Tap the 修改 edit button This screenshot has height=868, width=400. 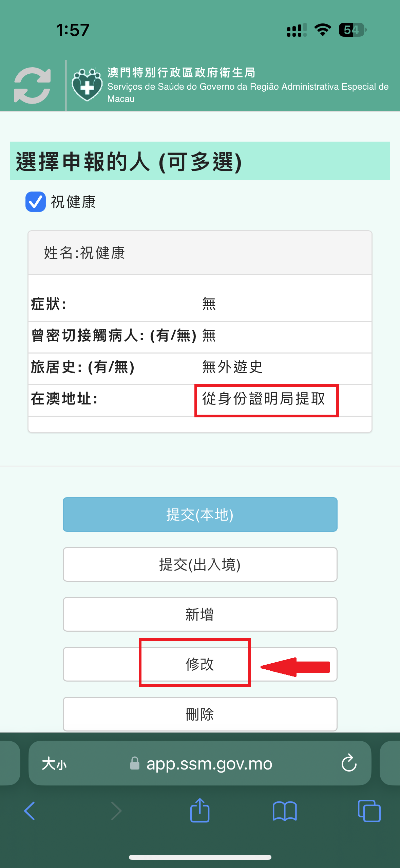point(200,664)
